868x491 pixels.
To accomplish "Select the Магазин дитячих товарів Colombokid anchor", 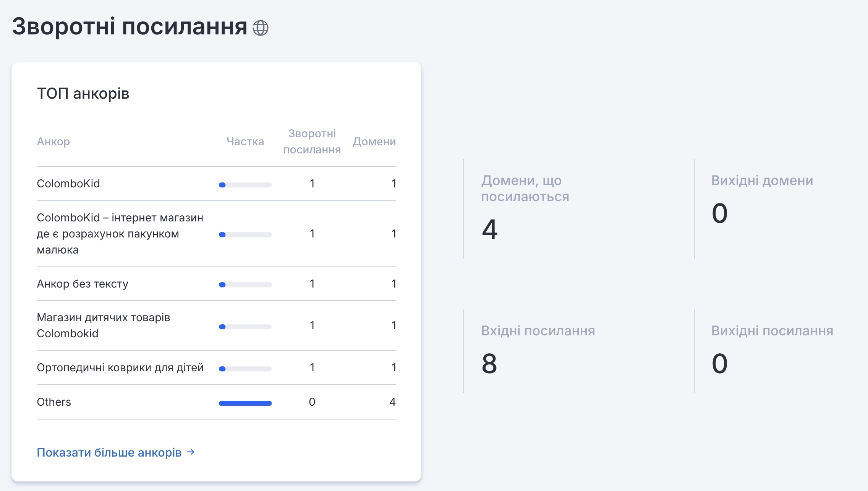I will coord(103,325).
